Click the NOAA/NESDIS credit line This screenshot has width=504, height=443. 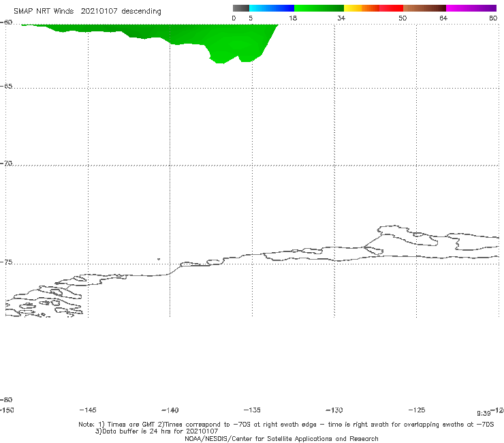[281, 439]
